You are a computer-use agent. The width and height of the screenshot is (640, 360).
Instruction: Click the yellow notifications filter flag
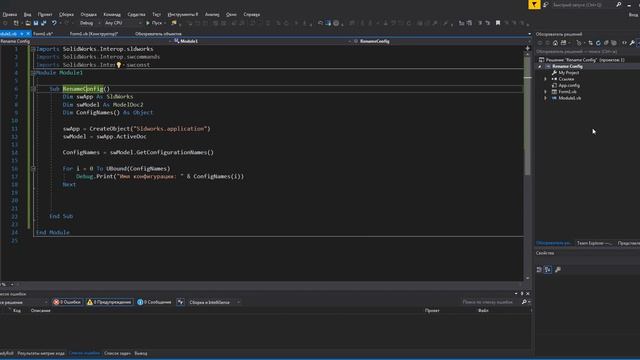click(534, 4)
